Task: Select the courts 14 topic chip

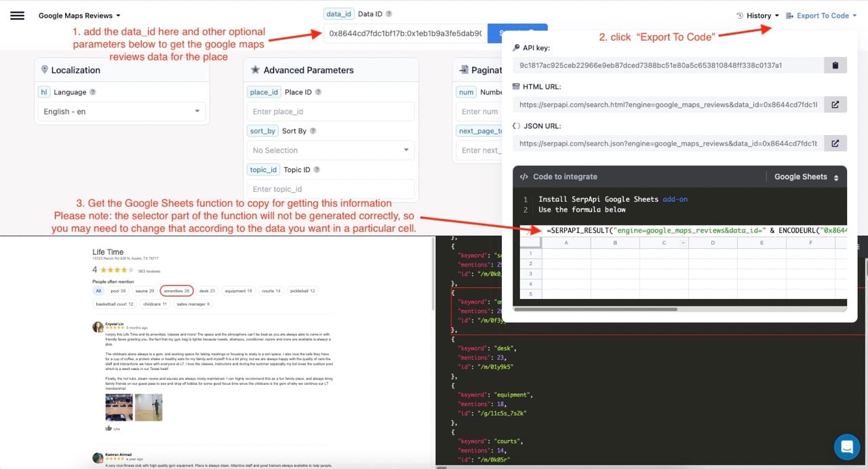Action: point(271,291)
